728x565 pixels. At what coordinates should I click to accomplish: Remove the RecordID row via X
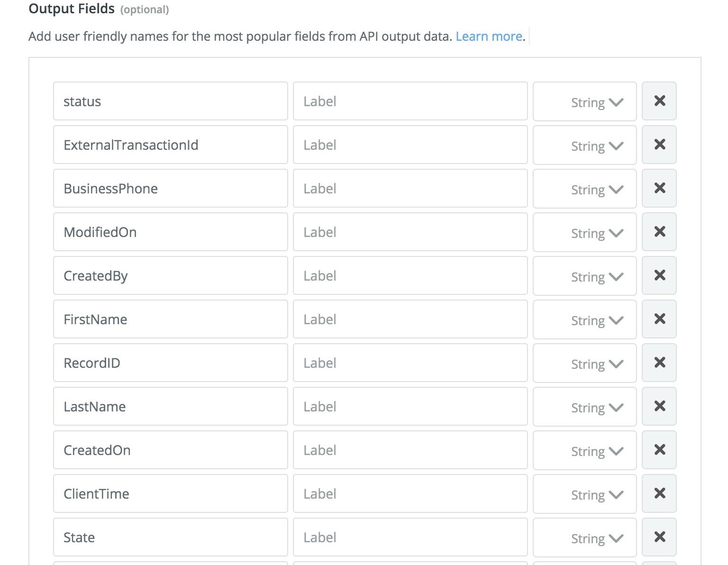pyautogui.click(x=659, y=363)
